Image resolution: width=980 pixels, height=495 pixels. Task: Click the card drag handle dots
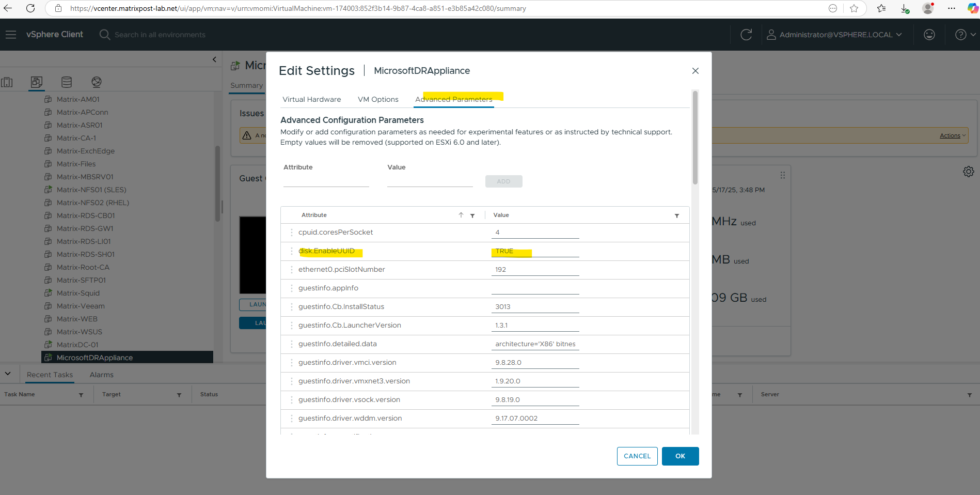783,175
